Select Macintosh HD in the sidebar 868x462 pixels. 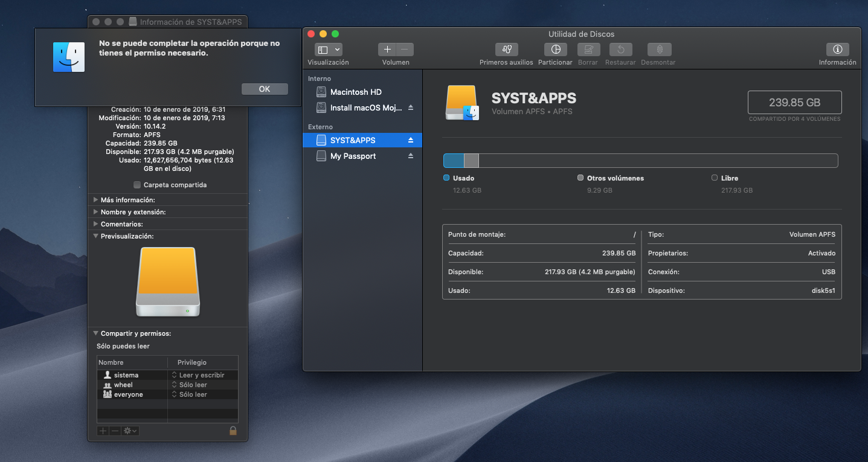[x=355, y=92]
